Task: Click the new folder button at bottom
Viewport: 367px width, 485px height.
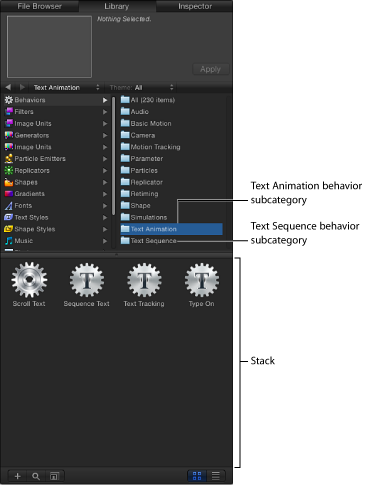Action: point(54,476)
